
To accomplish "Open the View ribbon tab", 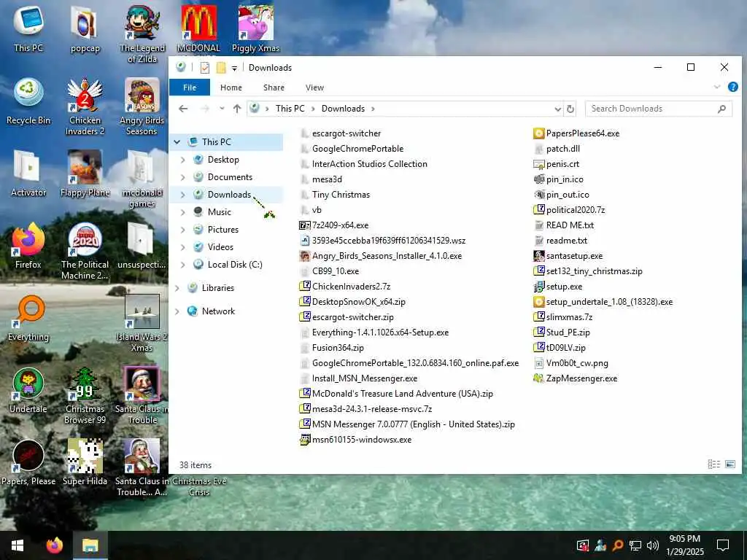I will 314,87.
